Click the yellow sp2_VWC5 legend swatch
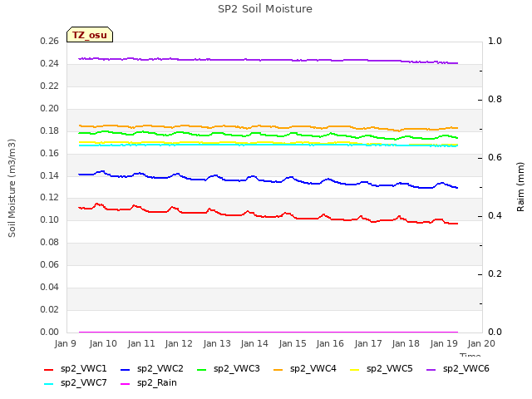The image size is (532, 399). [355, 370]
